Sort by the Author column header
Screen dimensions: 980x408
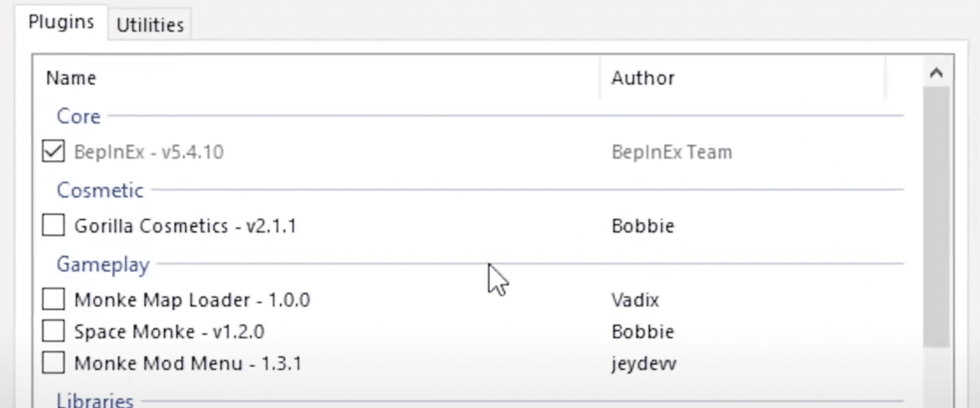642,78
